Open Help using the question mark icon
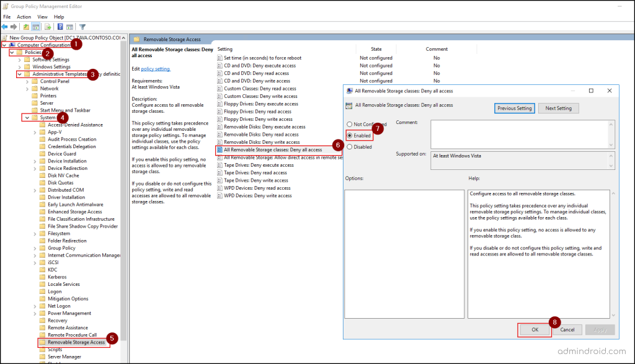635x364 pixels. pyautogui.click(x=60, y=26)
